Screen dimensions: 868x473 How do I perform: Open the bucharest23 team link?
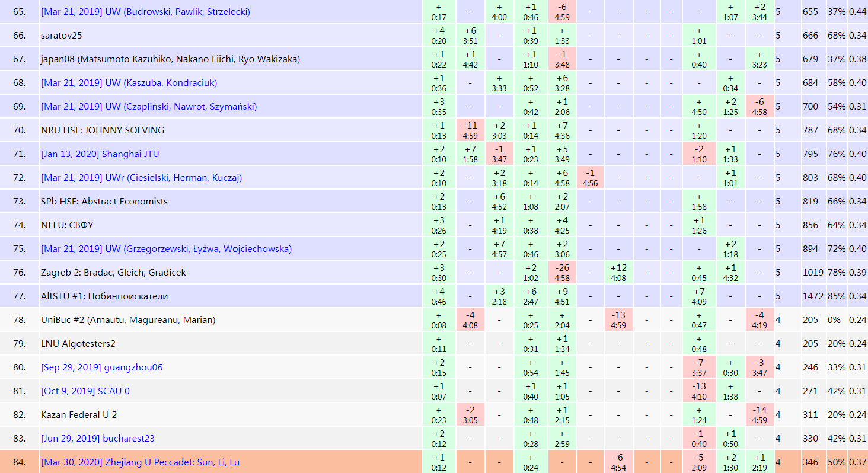pyautogui.click(x=98, y=439)
